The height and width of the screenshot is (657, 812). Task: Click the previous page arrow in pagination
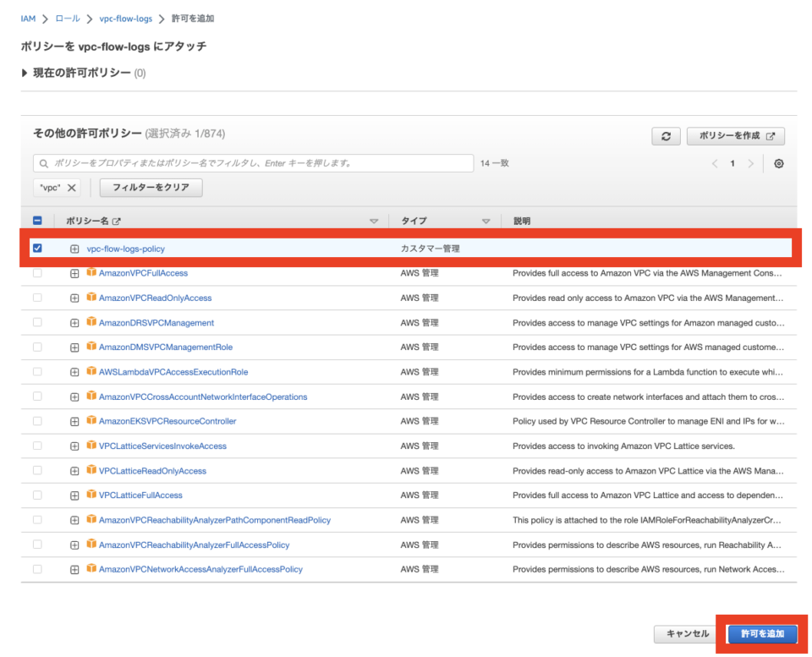click(x=715, y=163)
